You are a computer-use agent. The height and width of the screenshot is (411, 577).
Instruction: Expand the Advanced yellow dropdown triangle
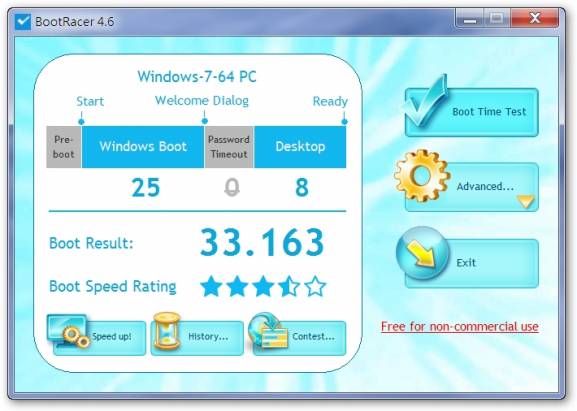tap(525, 201)
